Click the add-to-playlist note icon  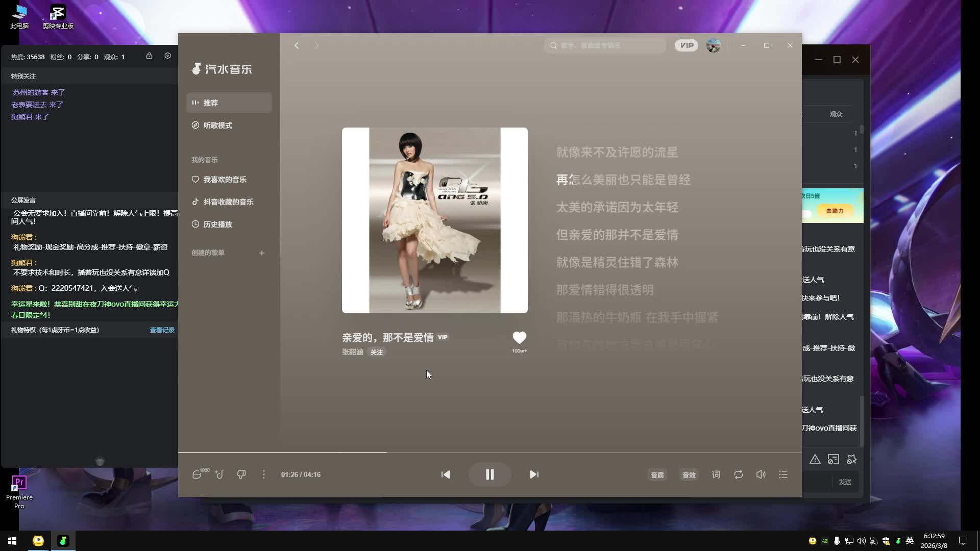tap(219, 474)
